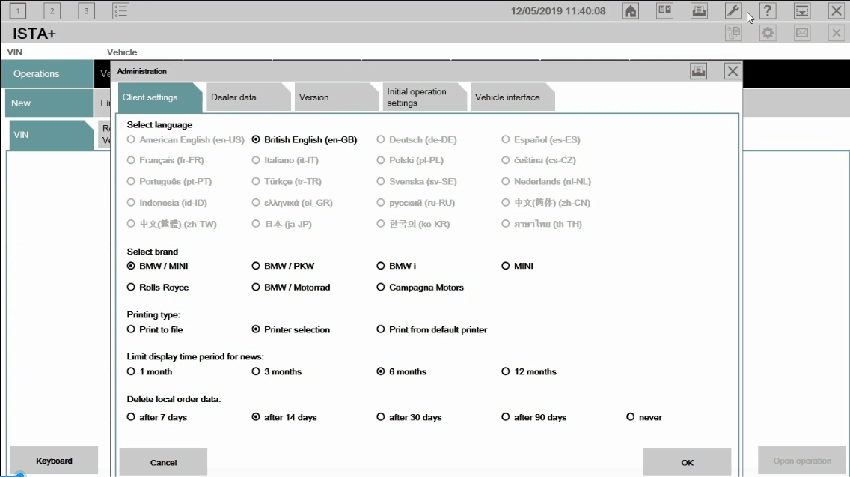Choose MINI brand option
Viewport: 850px width, 477px height.
click(x=518, y=266)
